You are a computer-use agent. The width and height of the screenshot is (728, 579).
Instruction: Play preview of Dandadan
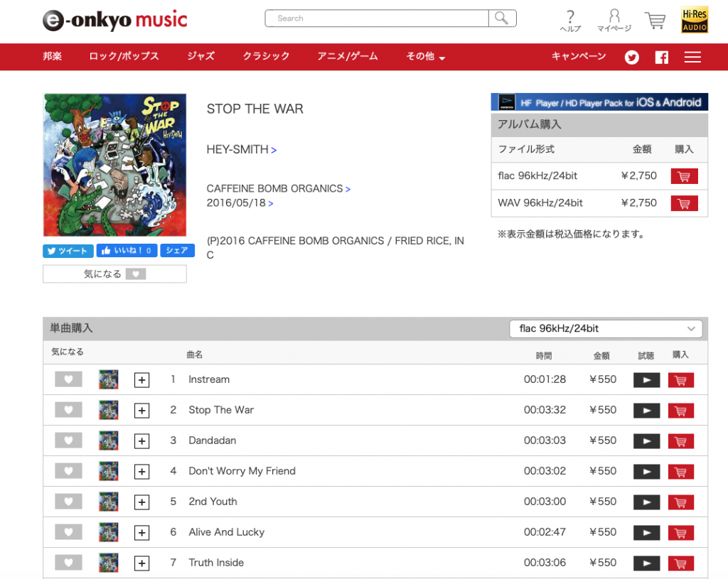(x=646, y=441)
